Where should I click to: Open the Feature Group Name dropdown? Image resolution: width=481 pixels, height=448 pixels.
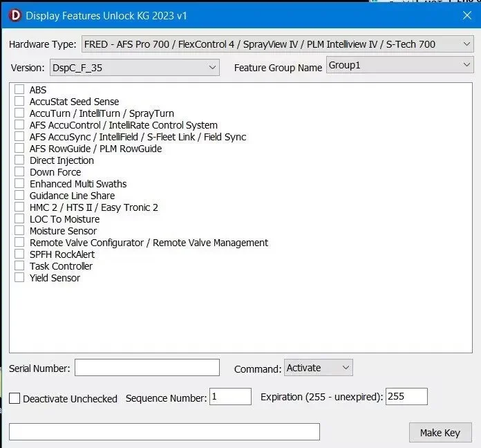(399, 65)
